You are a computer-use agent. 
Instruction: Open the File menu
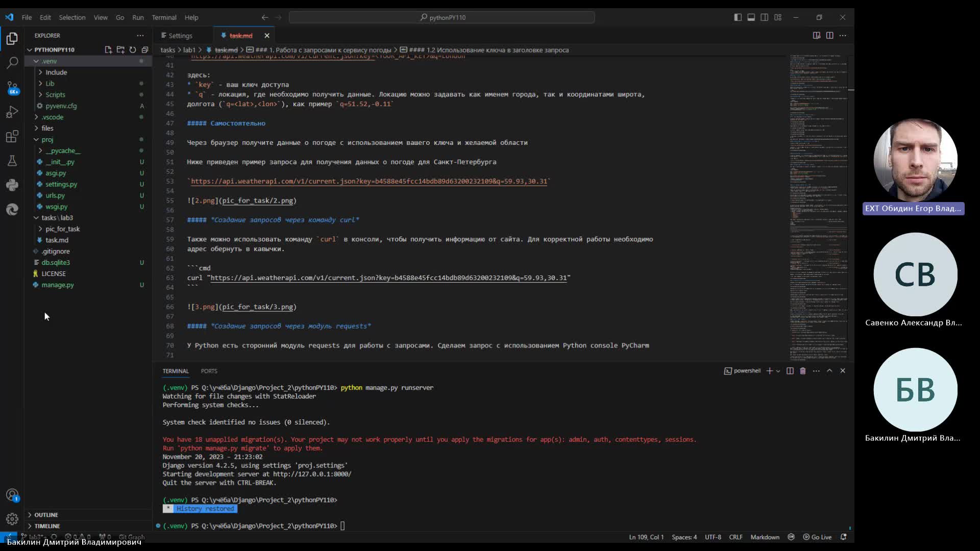(x=27, y=17)
